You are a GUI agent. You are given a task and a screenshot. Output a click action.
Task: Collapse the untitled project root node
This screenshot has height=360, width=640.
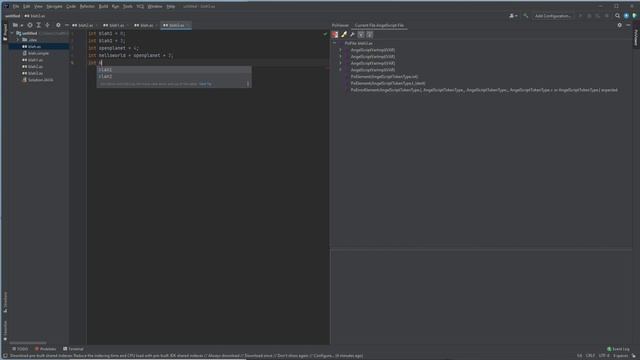[x=13, y=33]
